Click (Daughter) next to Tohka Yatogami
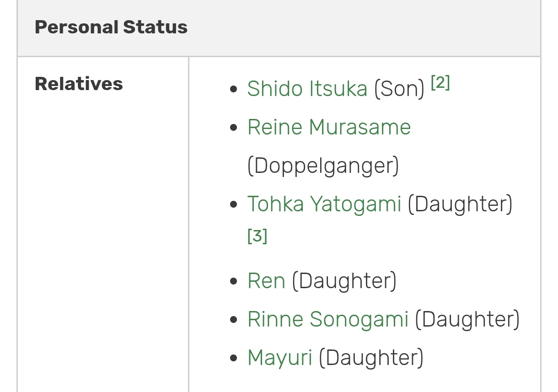 click(460, 204)
